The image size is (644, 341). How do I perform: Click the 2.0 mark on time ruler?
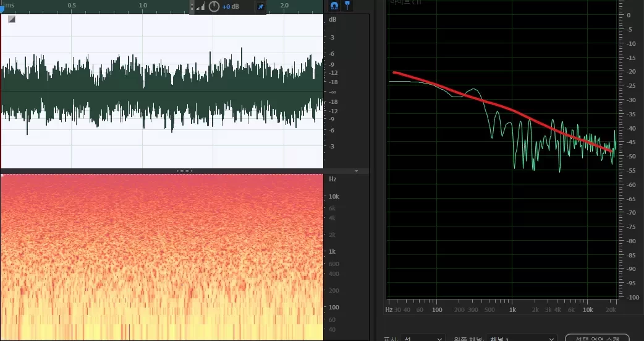[x=284, y=6]
